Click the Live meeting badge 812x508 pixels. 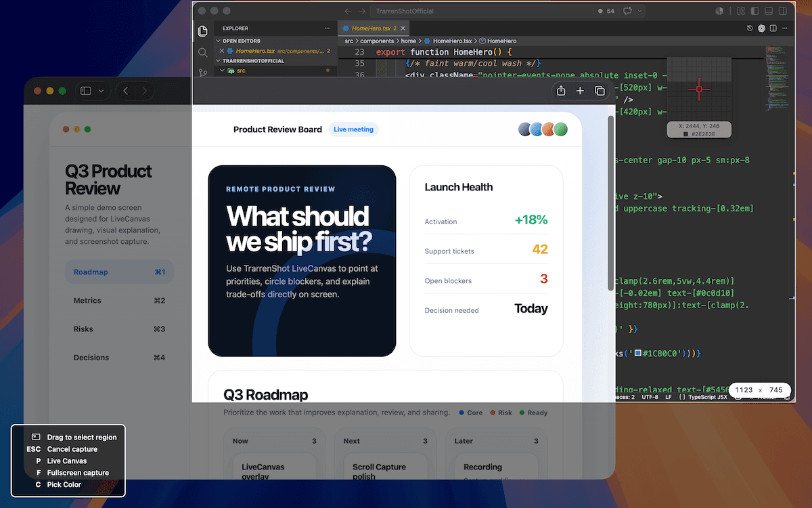pyautogui.click(x=353, y=129)
